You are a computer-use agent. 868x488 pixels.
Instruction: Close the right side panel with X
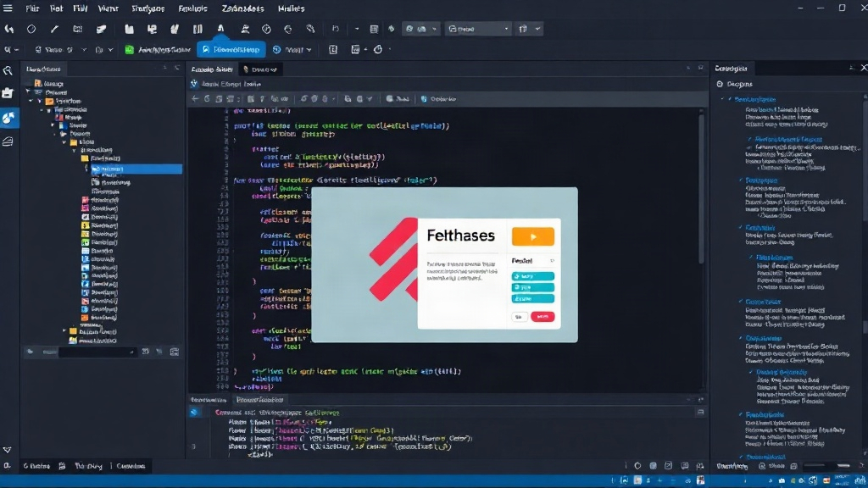coord(864,68)
